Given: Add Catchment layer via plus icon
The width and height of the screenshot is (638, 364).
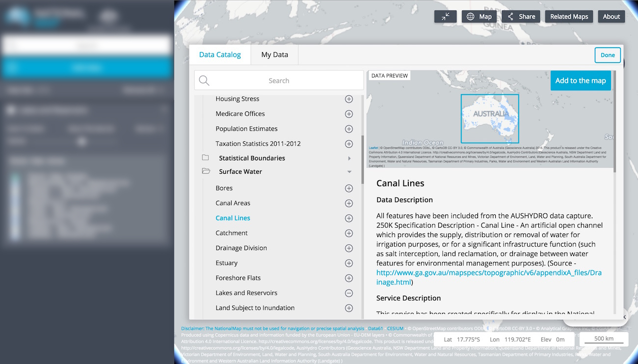Looking at the screenshot, I should [x=348, y=233].
